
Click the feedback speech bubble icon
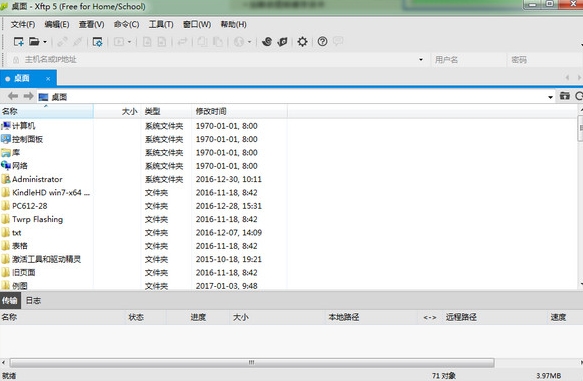[338, 41]
